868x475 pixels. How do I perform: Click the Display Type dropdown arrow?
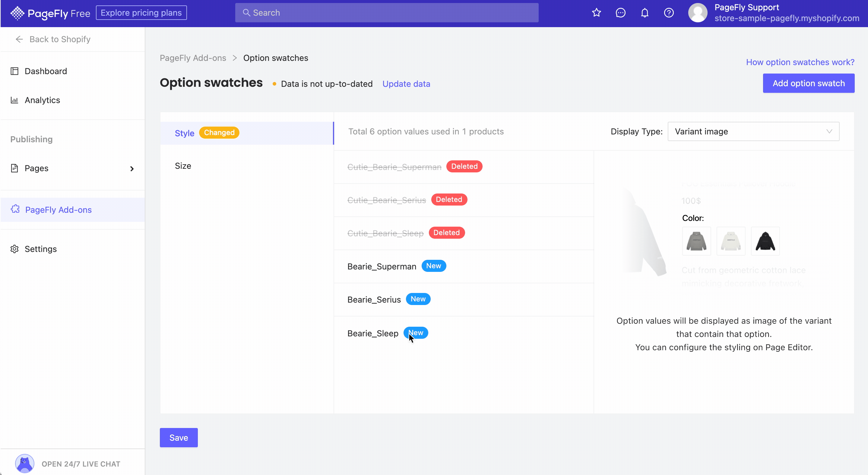point(829,131)
